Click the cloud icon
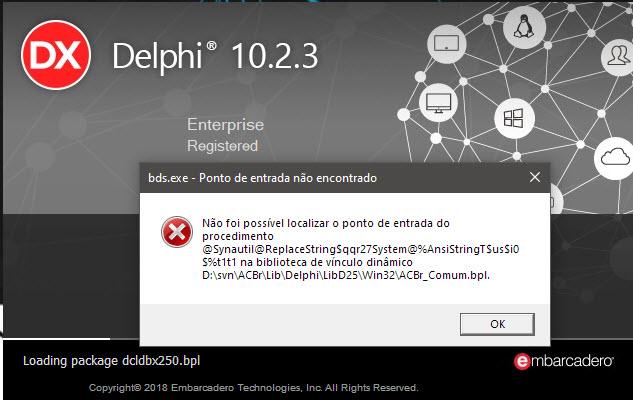 coord(615,157)
